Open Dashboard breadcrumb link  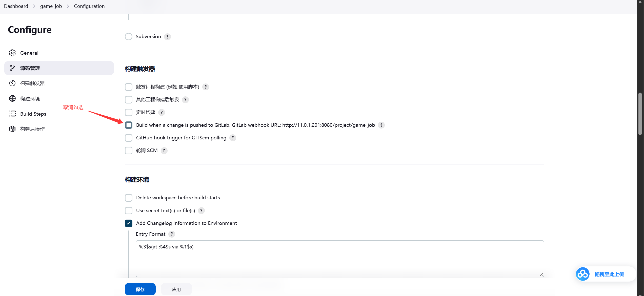(16, 6)
